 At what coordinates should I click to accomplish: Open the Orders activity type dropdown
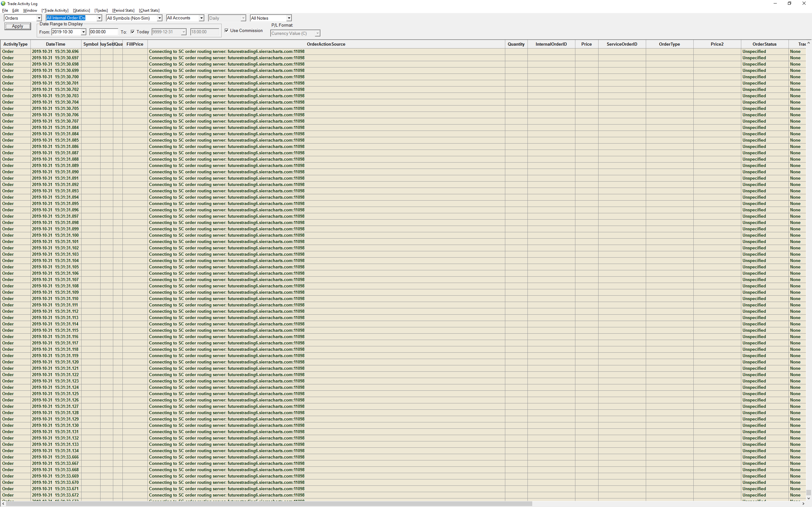point(39,18)
